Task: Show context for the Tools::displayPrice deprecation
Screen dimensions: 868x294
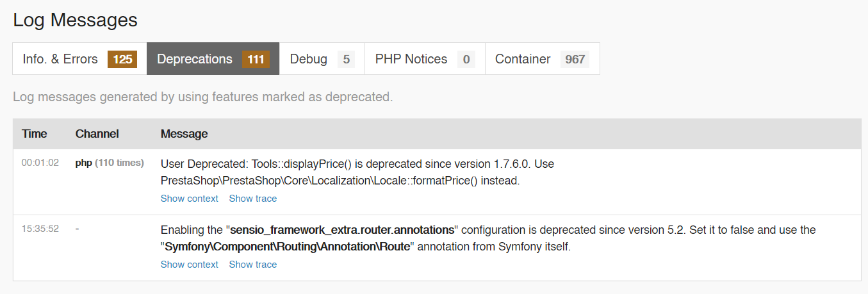Action: pos(189,199)
